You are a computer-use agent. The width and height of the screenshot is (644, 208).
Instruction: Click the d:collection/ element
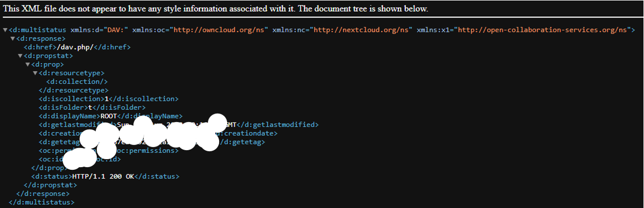[77, 82]
